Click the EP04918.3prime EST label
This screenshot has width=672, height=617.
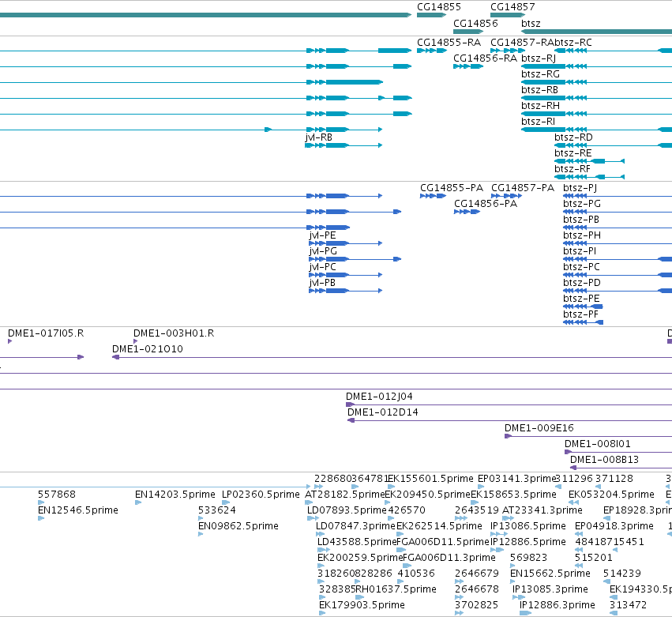click(x=614, y=526)
